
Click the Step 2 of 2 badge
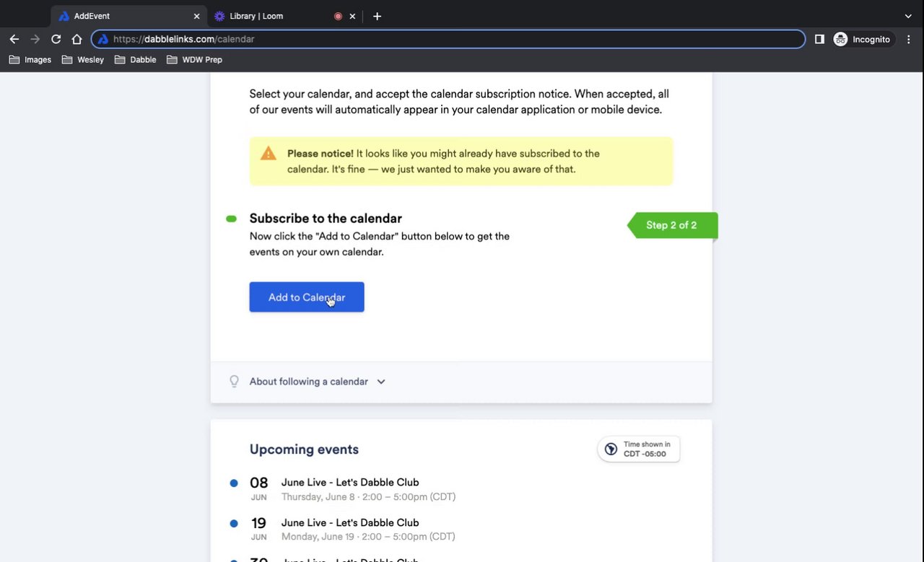672,225
